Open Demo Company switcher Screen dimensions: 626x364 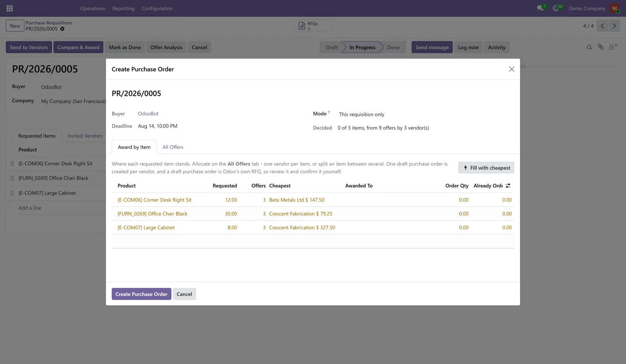point(587,8)
